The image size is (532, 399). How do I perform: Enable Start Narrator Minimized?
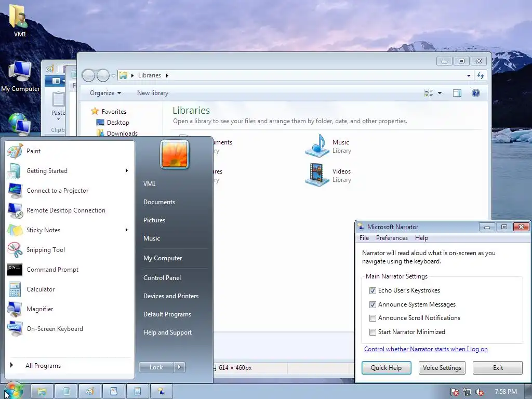point(373,332)
